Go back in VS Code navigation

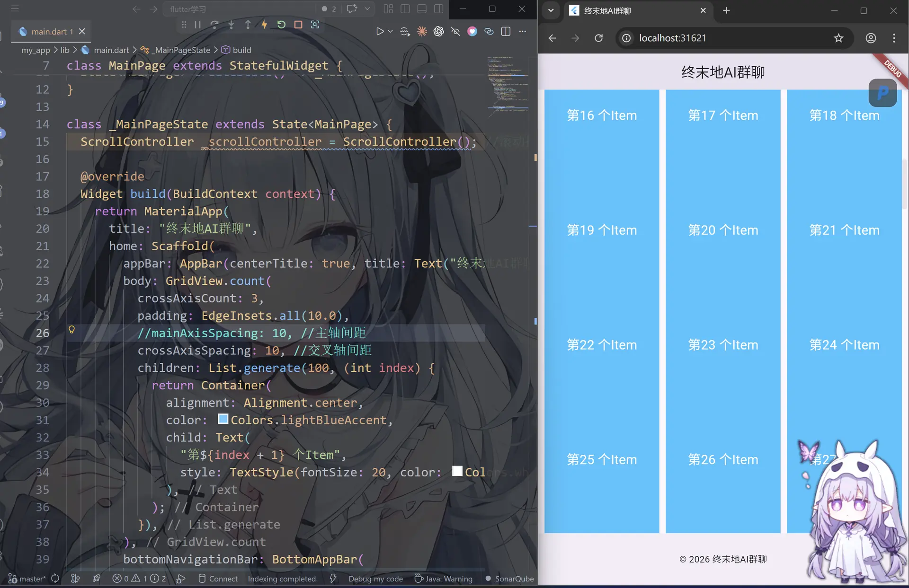pyautogui.click(x=136, y=9)
